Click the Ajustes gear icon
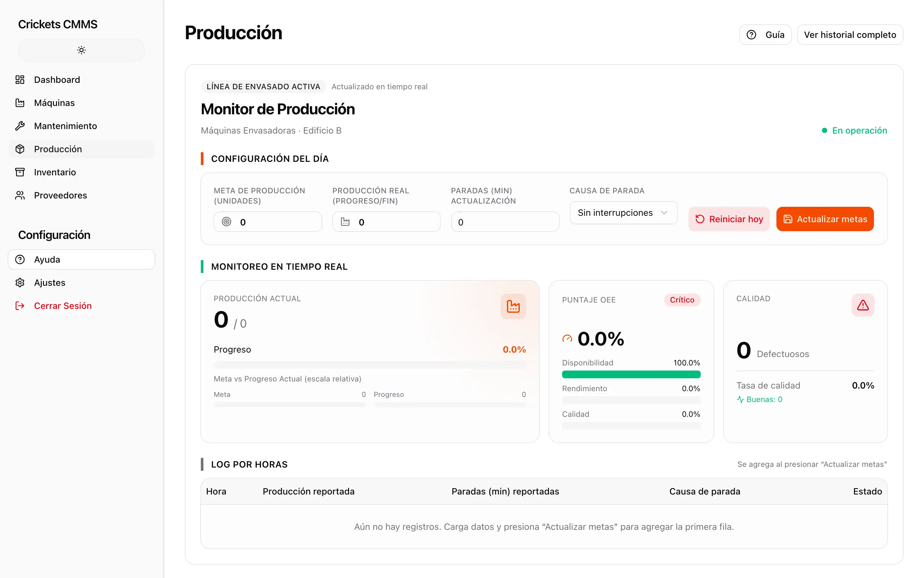The height and width of the screenshot is (578, 924). pos(20,283)
